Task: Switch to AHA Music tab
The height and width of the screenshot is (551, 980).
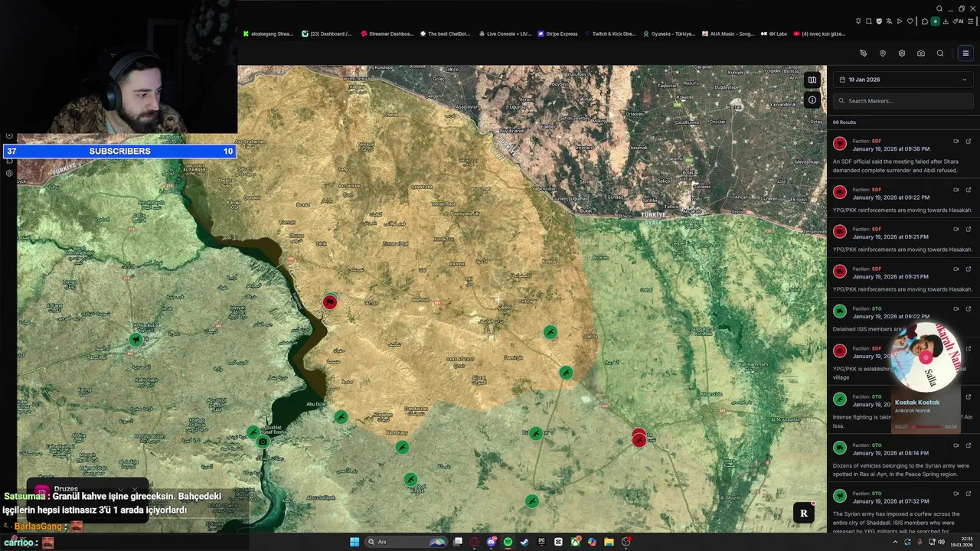Action: tap(728, 34)
